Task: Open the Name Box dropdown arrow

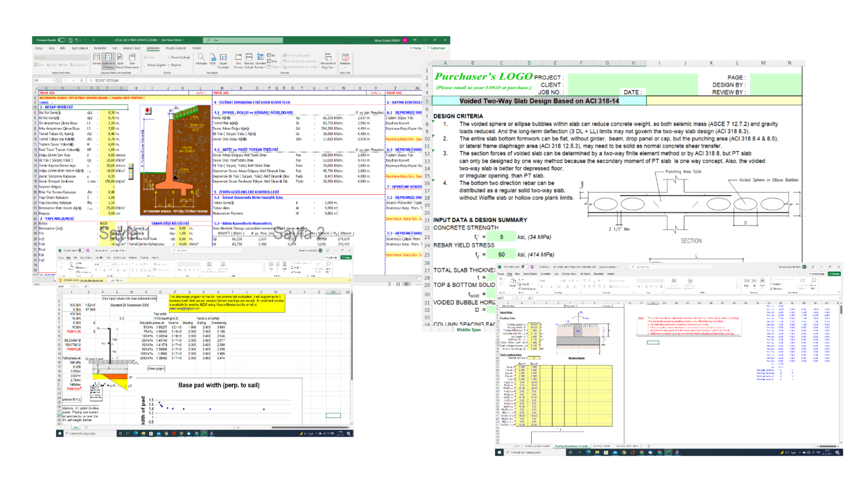Action: [x=54, y=80]
